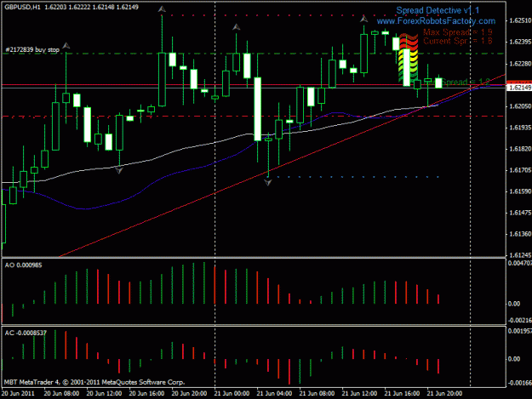Click the 1.62510 price axis label
Screen dimensions: 532x399
pos(520,20)
